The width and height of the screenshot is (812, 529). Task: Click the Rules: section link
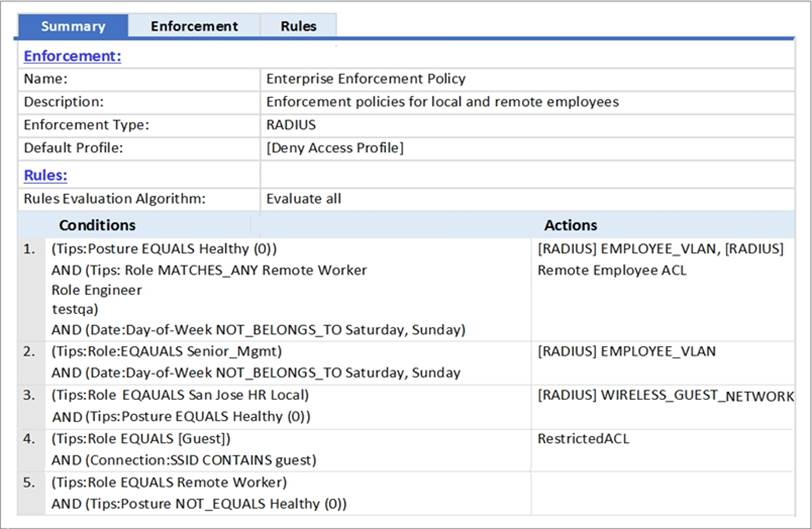click(x=46, y=175)
